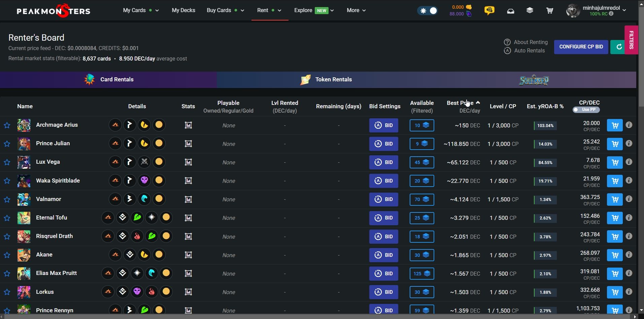This screenshot has width=644, height=319.
Task: Click CONFIGURE CP BID button
Action: pyautogui.click(x=581, y=47)
